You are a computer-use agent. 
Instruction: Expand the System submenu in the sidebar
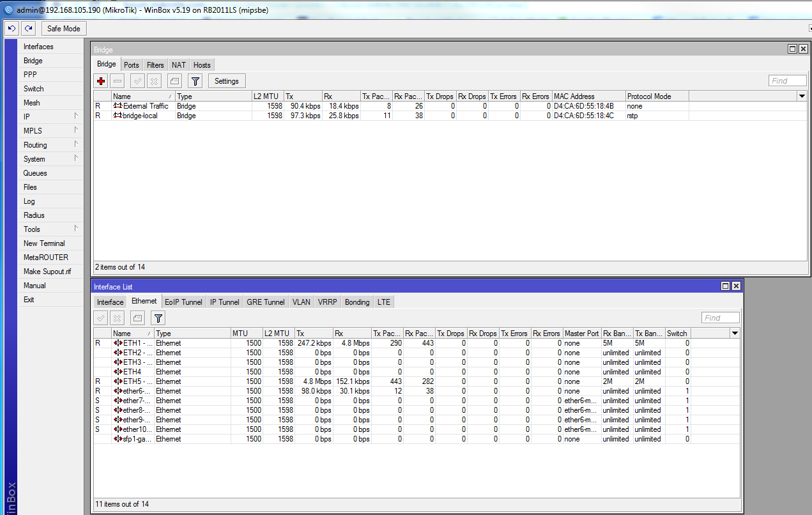click(50, 159)
